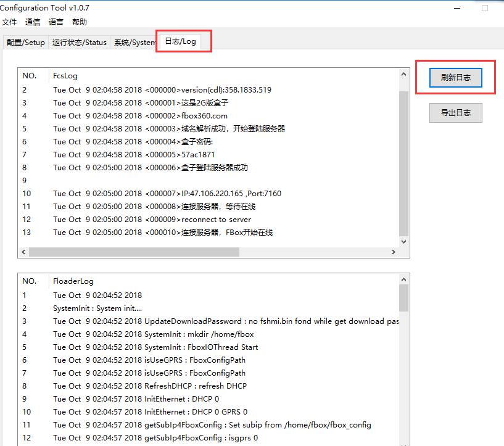The image size is (504, 446).
Task: Select log row 连接服务器，等待在线
Action: pos(209,207)
